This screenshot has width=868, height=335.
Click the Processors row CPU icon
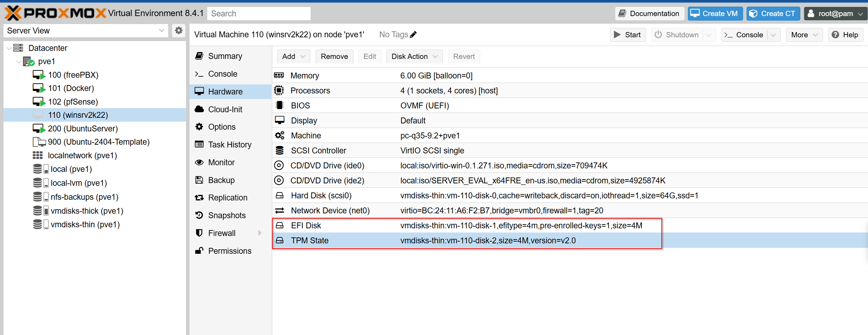[279, 90]
